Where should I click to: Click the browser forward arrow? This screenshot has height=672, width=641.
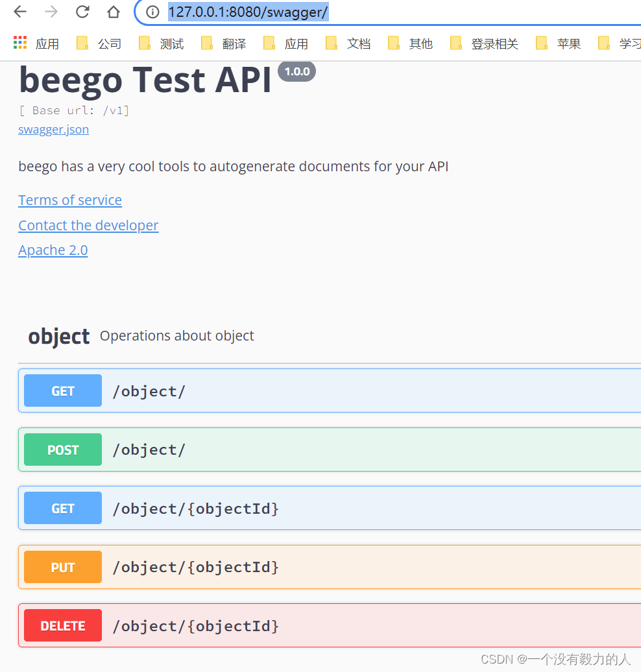point(51,12)
